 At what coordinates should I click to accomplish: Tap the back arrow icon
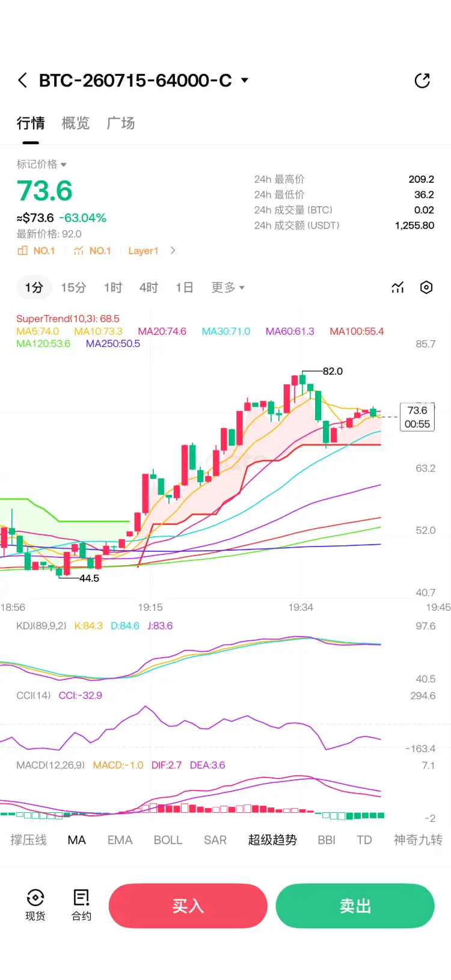click(23, 81)
